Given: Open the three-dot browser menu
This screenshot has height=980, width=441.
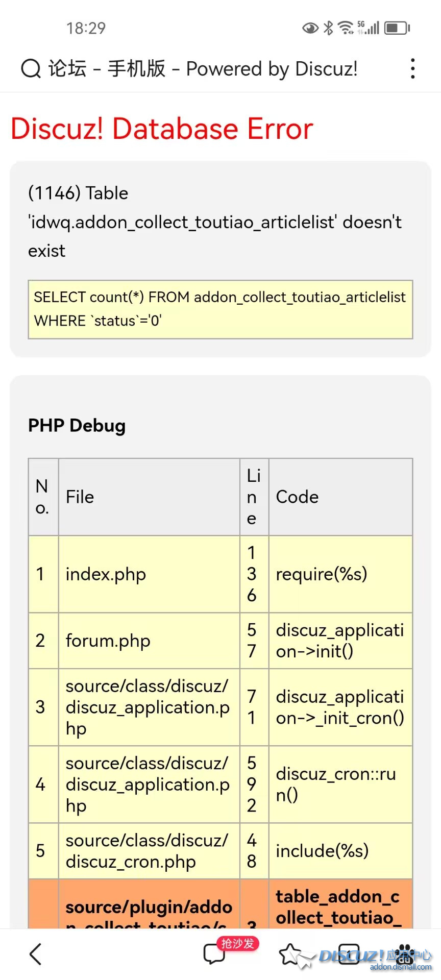Looking at the screenshot, I should (x=412, y=68).
